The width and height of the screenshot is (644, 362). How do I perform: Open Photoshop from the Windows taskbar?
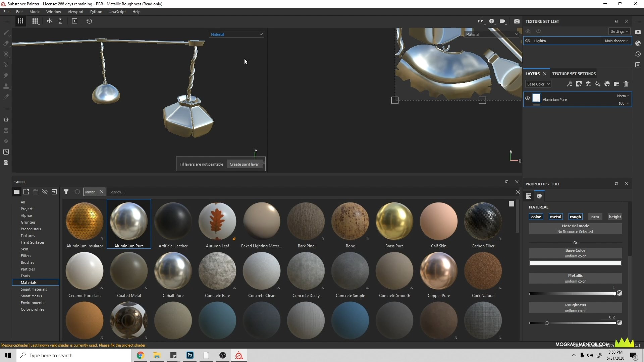190,355
